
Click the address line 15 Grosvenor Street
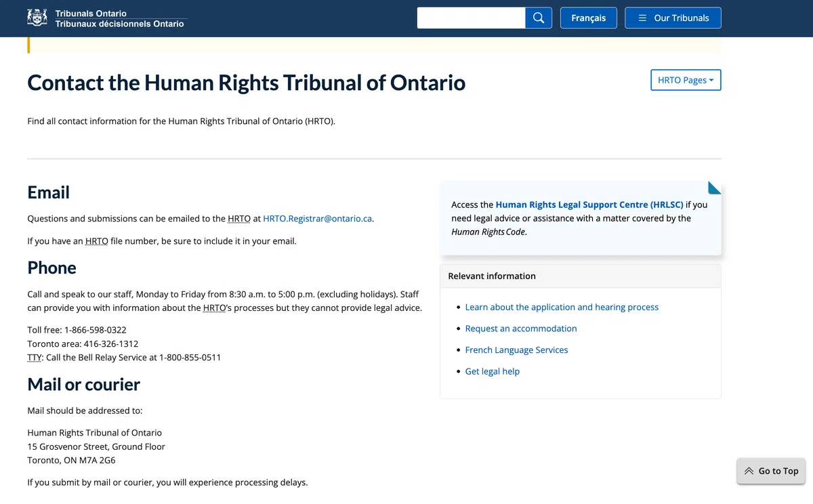coord(96,446)
